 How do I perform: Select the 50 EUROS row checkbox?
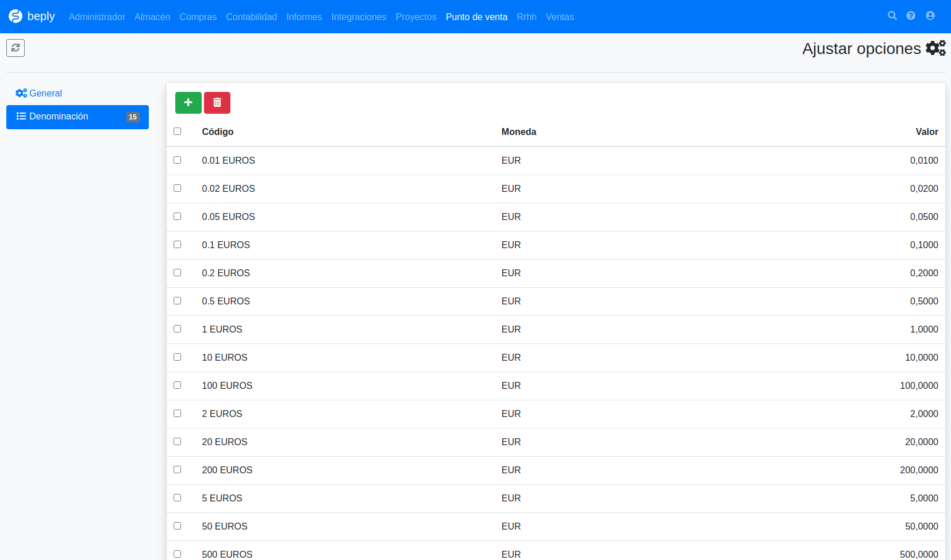coord(178,526)
